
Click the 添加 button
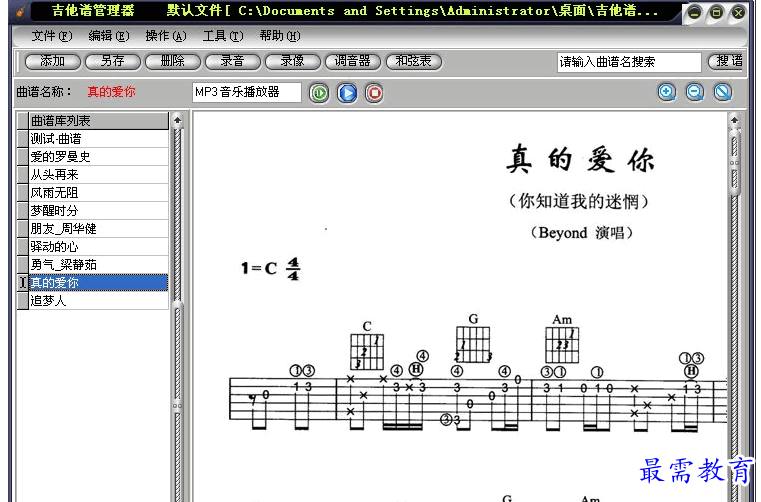coord(52,61)
